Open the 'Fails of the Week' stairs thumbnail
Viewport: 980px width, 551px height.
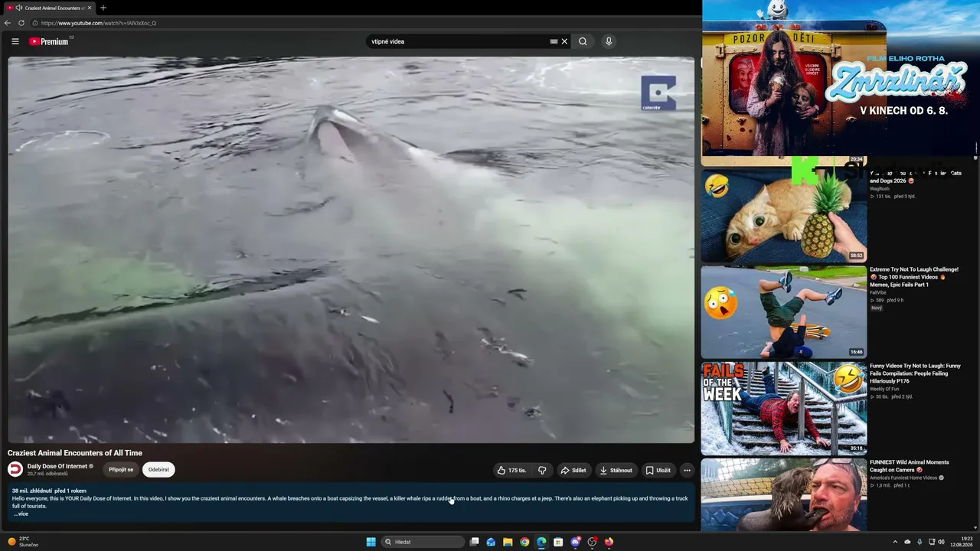[784, 409]
